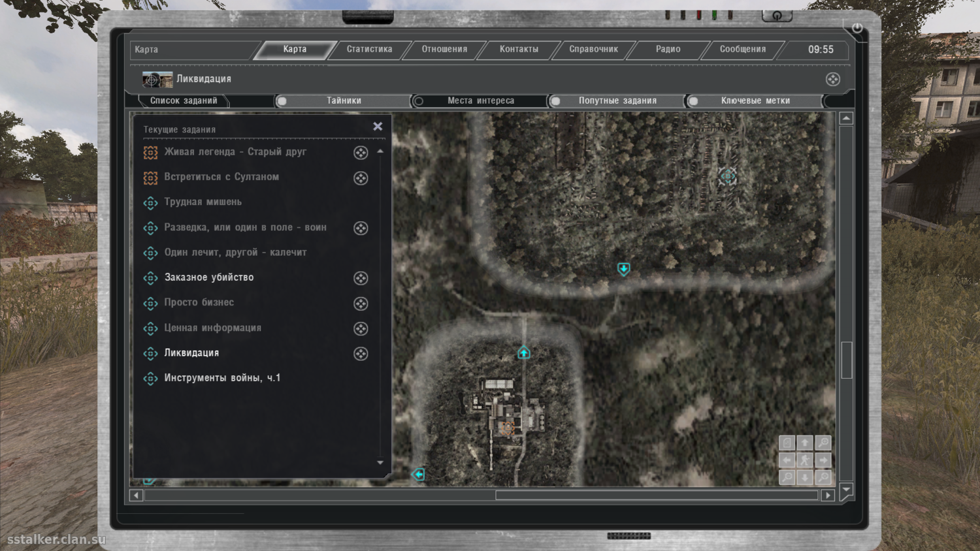
Task: Show Встретиться с Султаном target on map
Action: pyautogui.click(x=361, y=178)
